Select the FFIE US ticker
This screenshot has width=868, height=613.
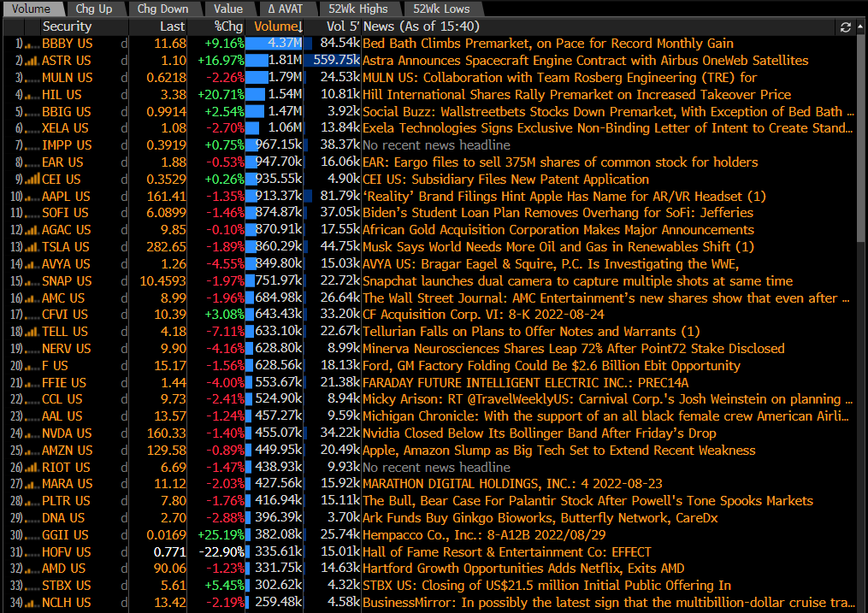pos(64,383)
